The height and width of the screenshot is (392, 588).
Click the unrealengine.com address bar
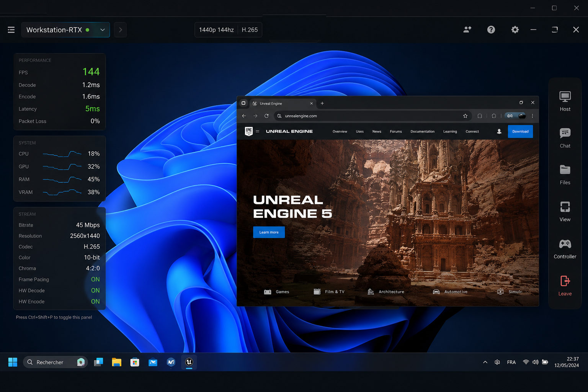coord(372,116)
